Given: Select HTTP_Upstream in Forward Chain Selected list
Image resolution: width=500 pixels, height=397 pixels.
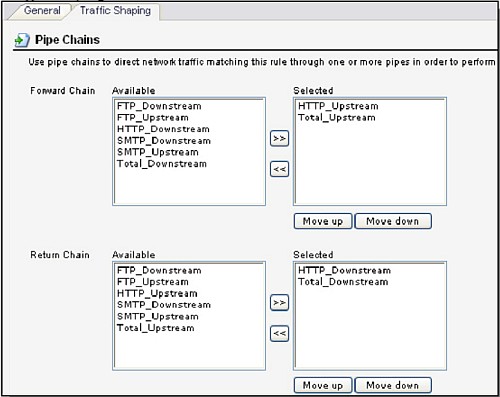Looking at the screenshot, I should tap(338, 106).
